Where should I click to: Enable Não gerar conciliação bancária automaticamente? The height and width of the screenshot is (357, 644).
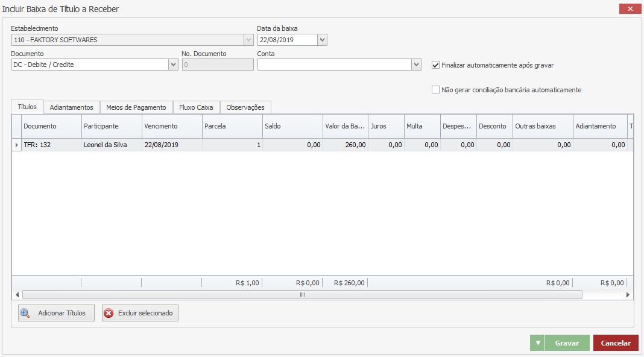(x=436, y=90)
